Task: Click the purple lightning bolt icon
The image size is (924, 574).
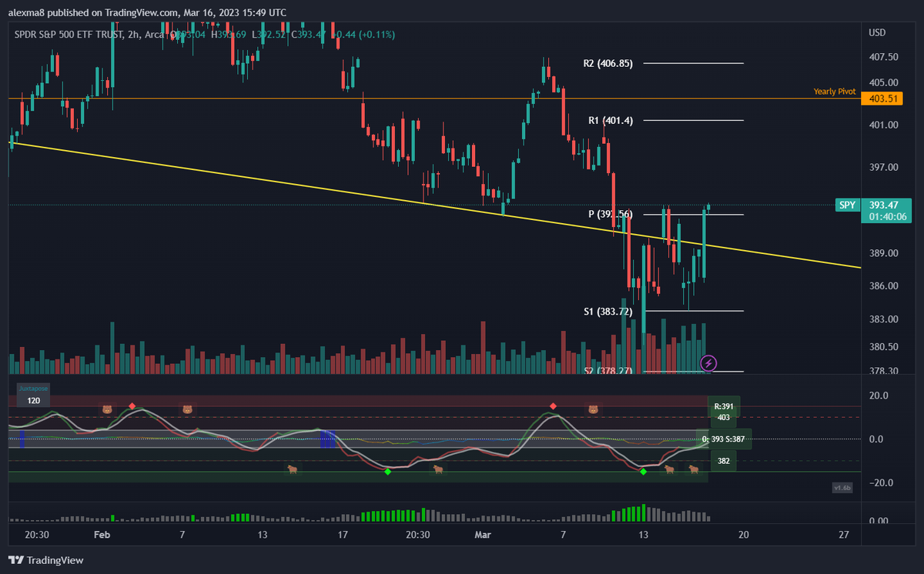Action: pos(709,362)
